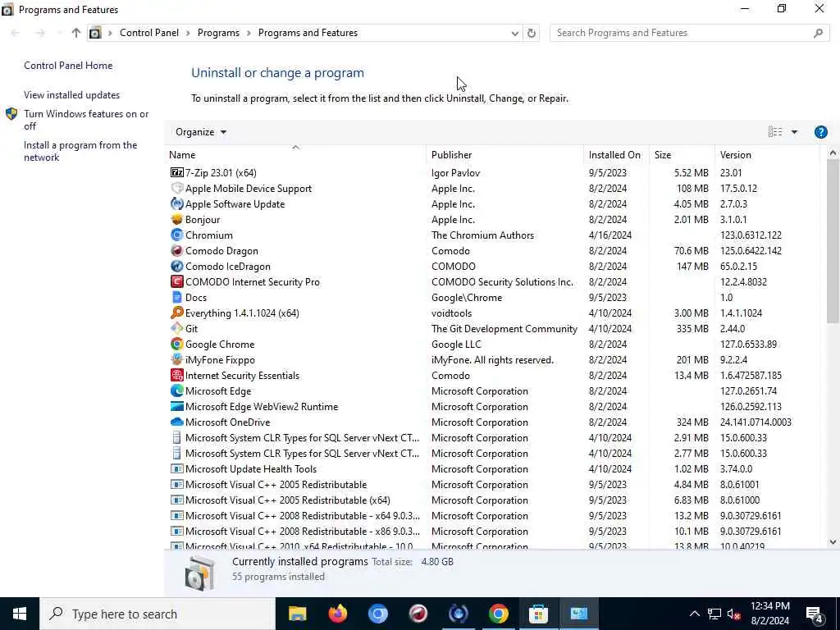Click the Programs and Features breadcrumb
The height and width of the screenshot is (630, 840).
(308, 33)
